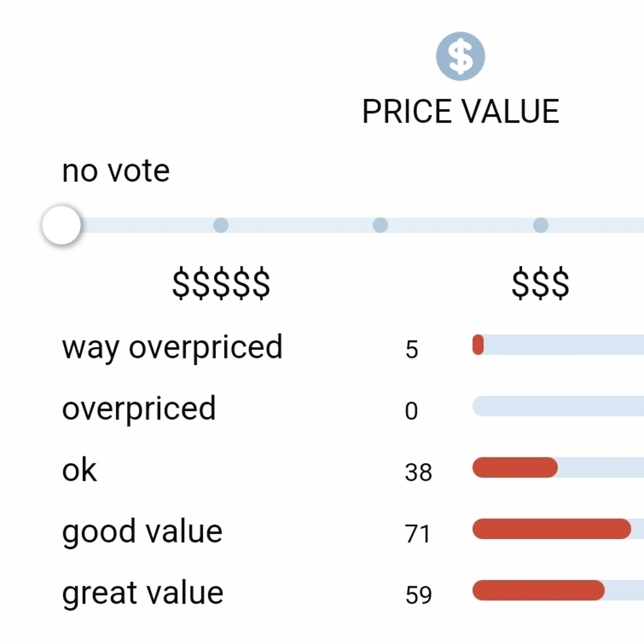
Task: Click the PRICE VALUE heading
Action: coord(460,111)
